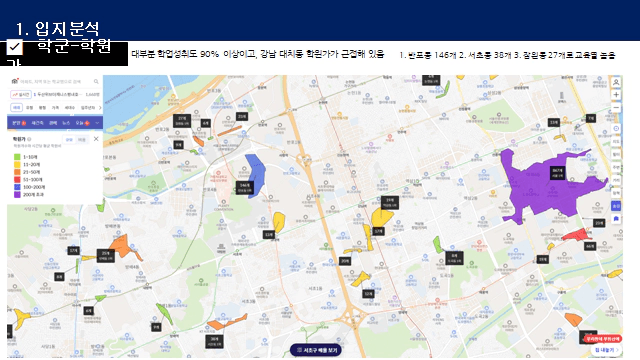640x360 pixels.
Task: Zoom out with the minus button
Action: [x=616, y=108]
